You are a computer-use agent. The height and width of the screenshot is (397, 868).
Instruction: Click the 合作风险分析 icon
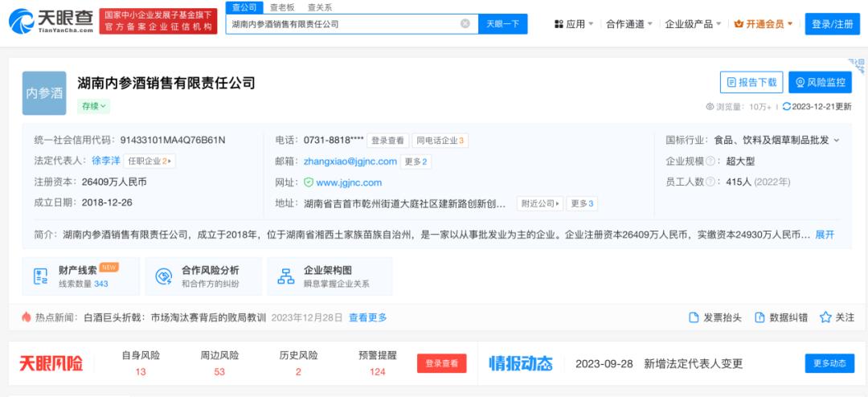point(163,276)
